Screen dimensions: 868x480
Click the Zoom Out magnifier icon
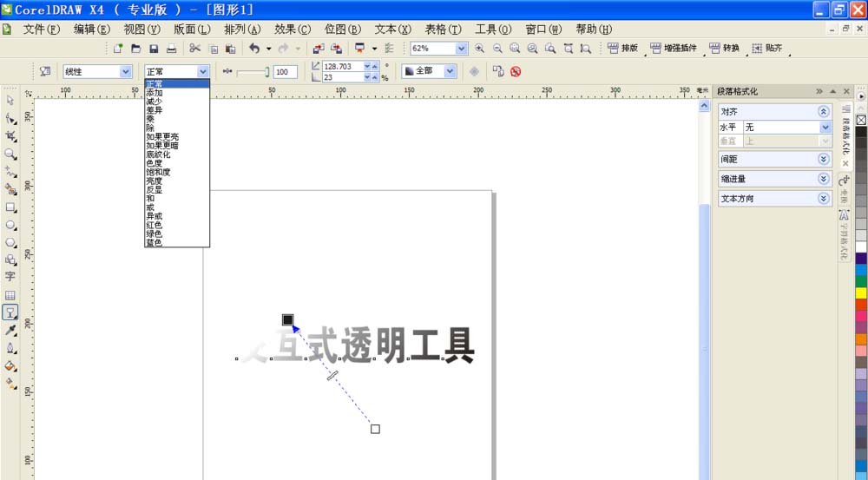point(497,49)
